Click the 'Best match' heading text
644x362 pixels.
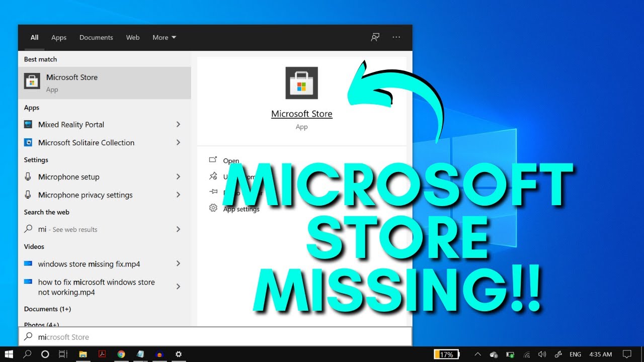coord(40,59)
